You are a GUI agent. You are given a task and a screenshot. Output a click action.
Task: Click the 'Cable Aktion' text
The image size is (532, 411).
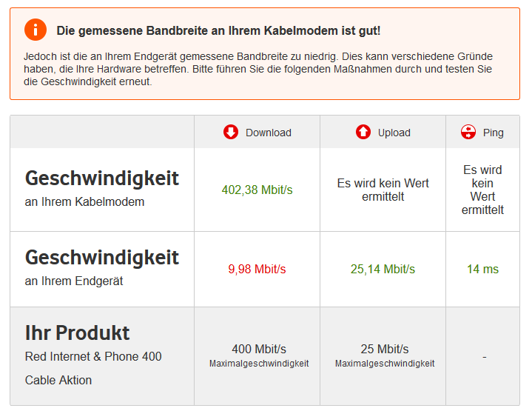(58, 380)
